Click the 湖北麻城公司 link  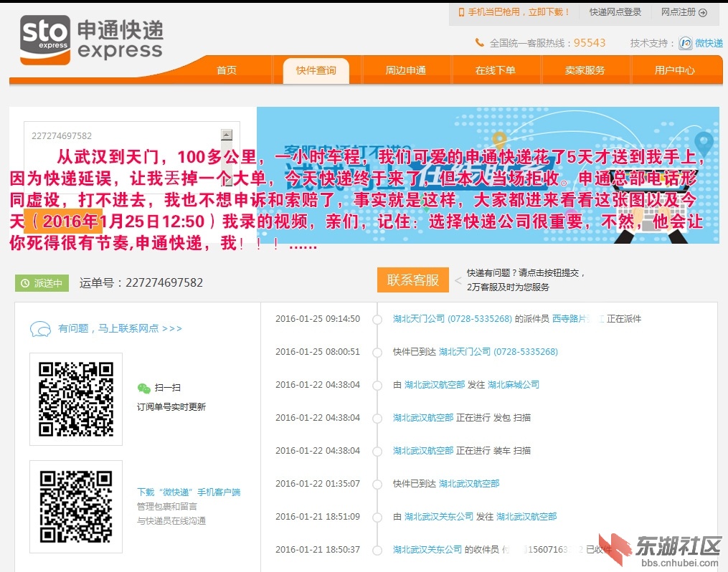tap(514, 385)
